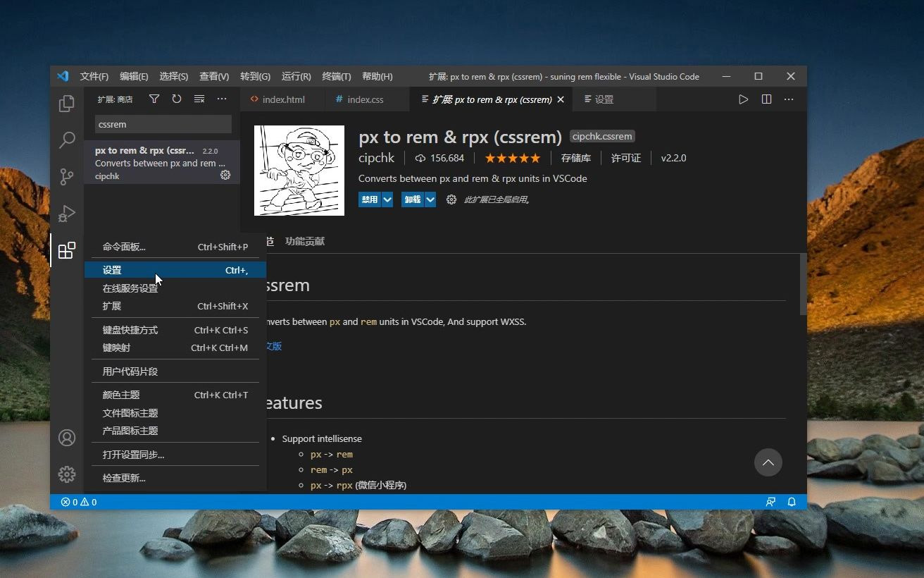Viewport: 924px width, 578px height.
Task: Clear extensions search results icon
Action: tap(199, 99)
